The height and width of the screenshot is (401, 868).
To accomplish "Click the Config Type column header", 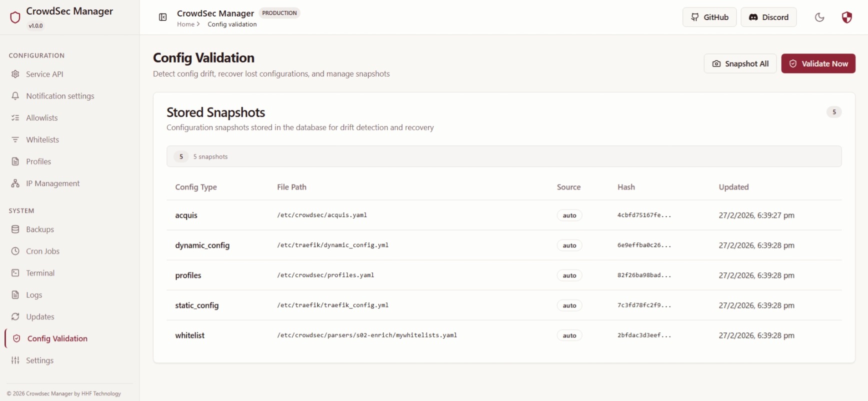I will [196, 187].
